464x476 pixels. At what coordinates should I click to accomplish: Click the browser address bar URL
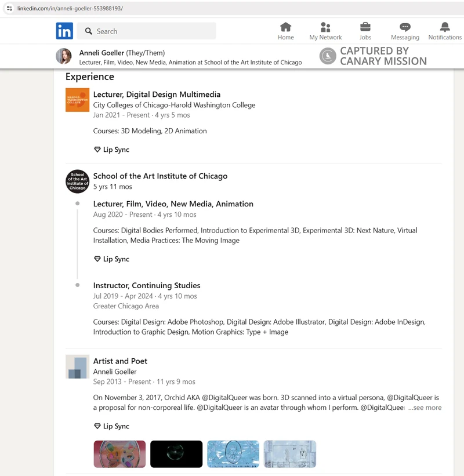(70, 9)
